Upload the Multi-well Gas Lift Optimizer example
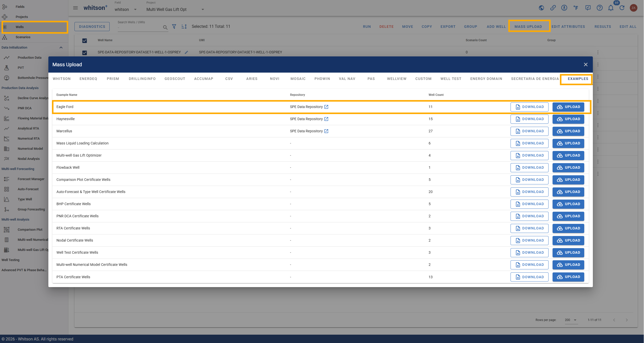The width and height of the screenshot is (644, 343). coord(568,156)
